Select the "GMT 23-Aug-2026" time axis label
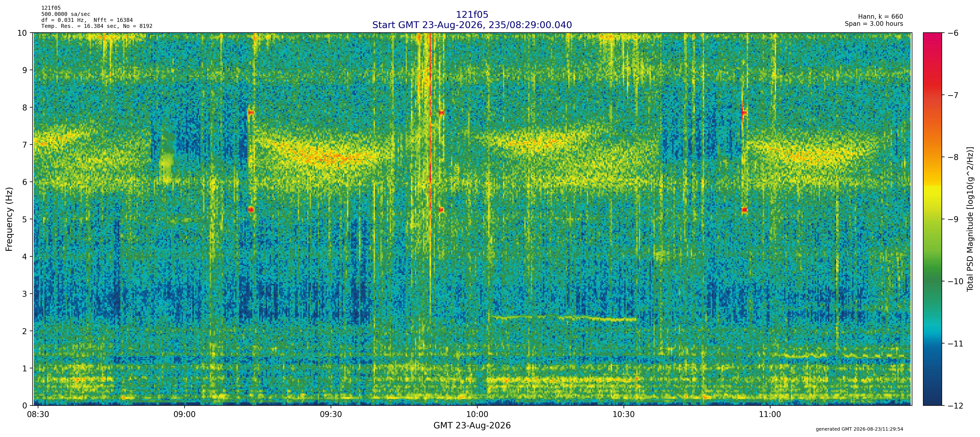Viewport: 980px width, 437px height. (x=472, y=426)
